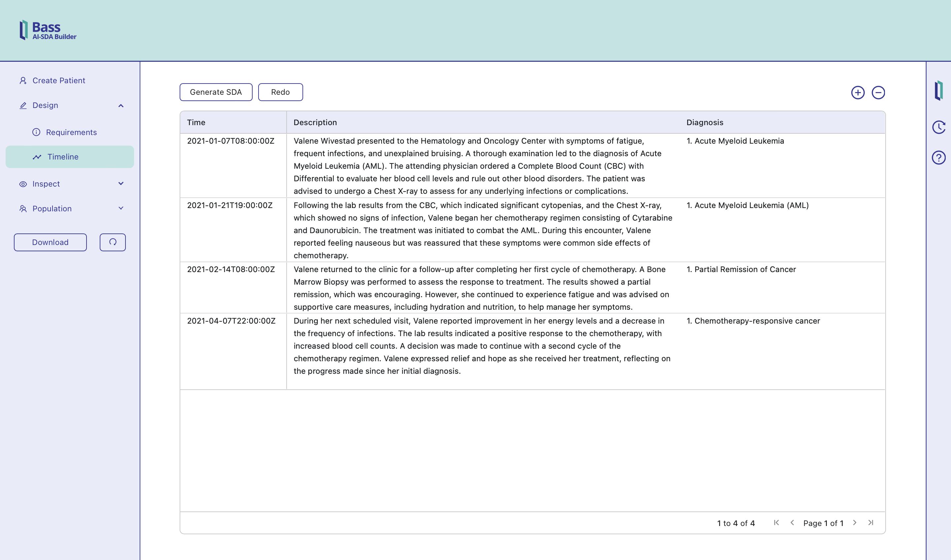Click the Description column header
Image resolution: width=951 pixels, height=560 pixels.
(x=483, y=122)
